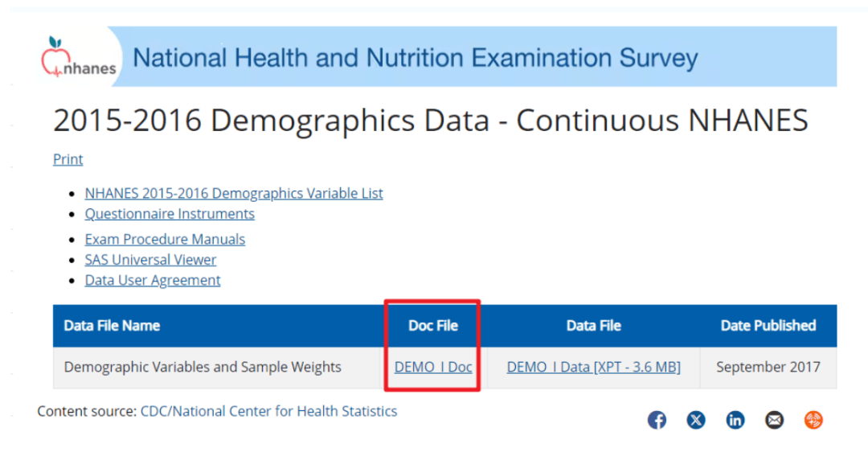Open the Exam Procedure Manuals link
868x452 pixels.
click(x=165, y=240)
